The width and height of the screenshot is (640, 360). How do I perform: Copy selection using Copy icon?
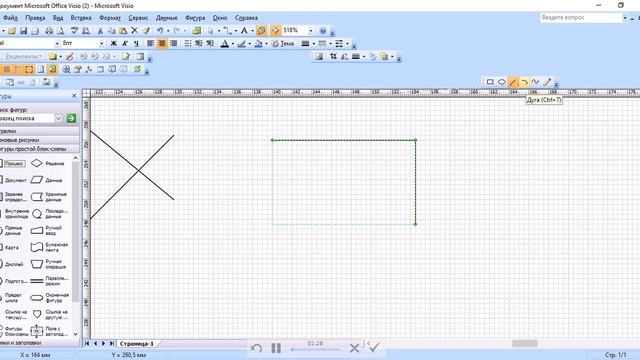[x=111, y=31]
